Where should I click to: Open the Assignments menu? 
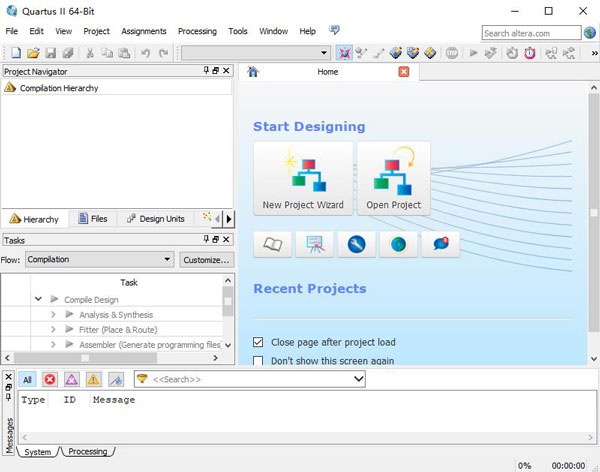click(143, 31)
